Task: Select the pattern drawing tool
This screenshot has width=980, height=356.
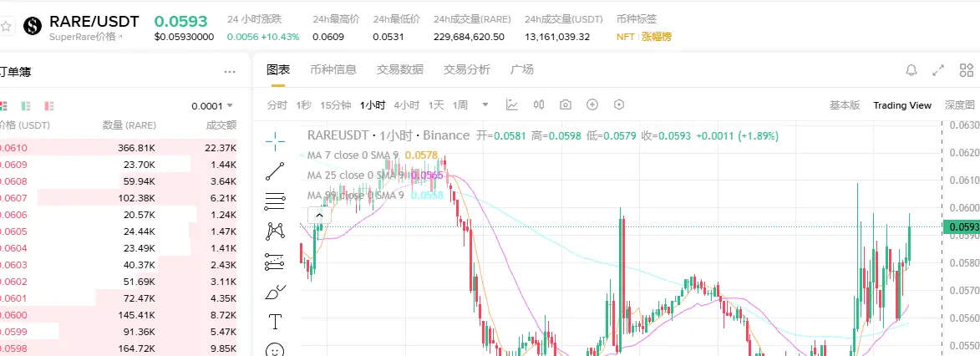Action: pos(275,231)
